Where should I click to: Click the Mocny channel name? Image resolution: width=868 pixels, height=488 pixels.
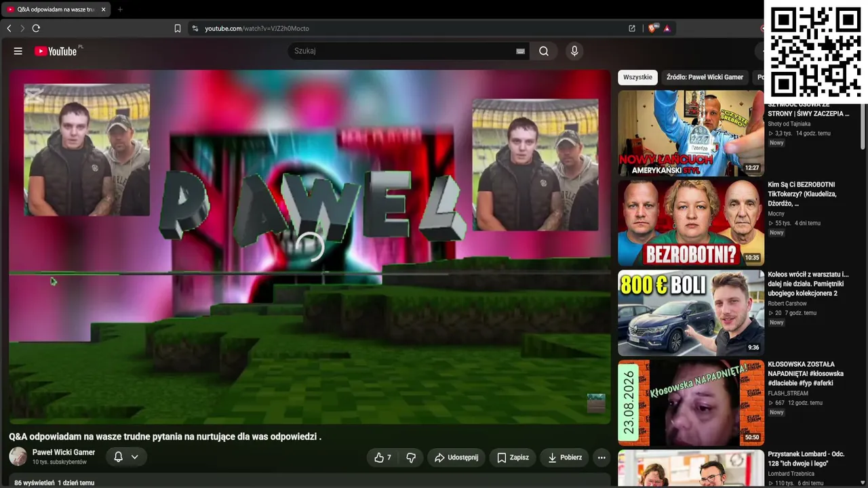click(776, 213)
